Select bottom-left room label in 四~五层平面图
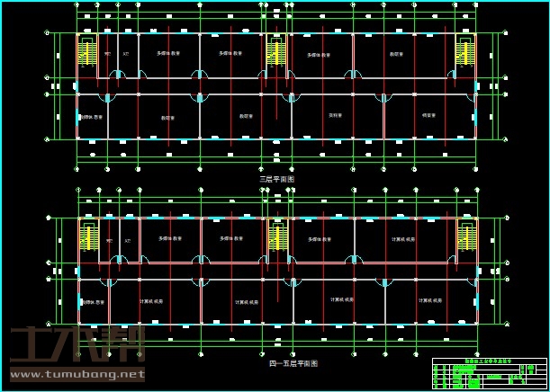The image size is (550, 392). point(93,301)
